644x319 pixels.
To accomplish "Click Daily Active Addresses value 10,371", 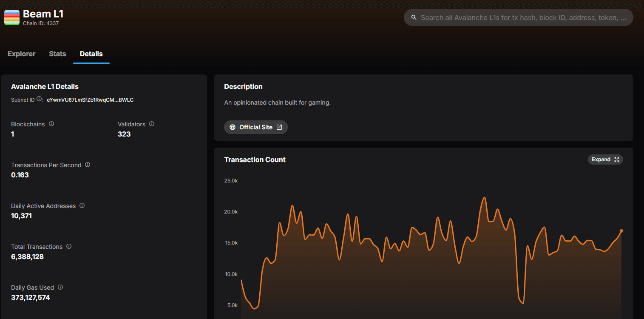I will 21,216.
